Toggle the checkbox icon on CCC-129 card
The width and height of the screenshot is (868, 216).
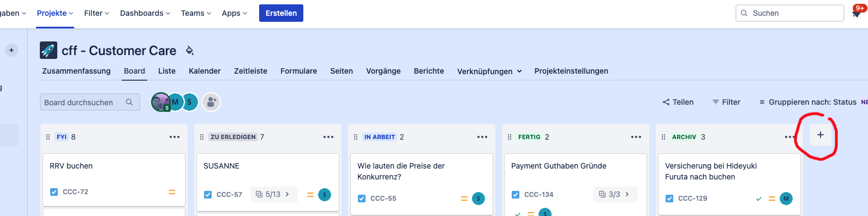point(669,199)
